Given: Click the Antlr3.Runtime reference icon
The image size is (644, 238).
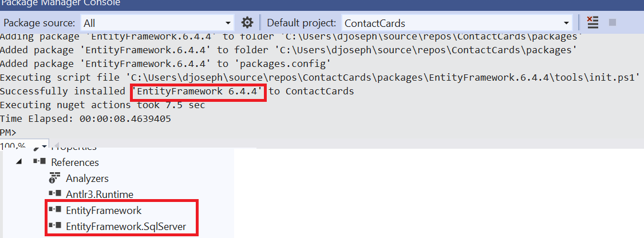Looking at the screenshot, I should [x=55, y=194].
